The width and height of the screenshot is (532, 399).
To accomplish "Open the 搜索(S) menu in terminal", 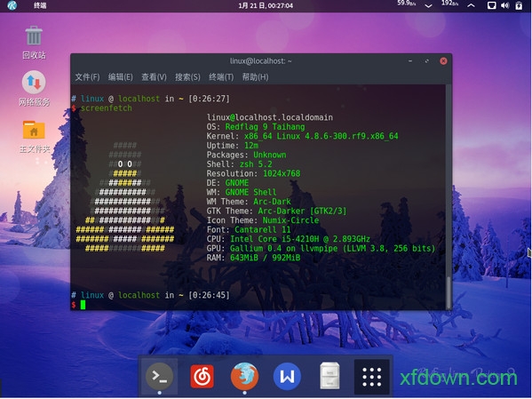I will pos(187,77).
